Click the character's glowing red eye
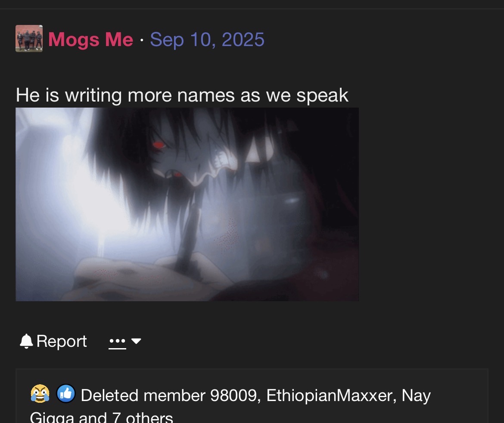Screen dimensions: 504x423 click(x=159, y=145)
